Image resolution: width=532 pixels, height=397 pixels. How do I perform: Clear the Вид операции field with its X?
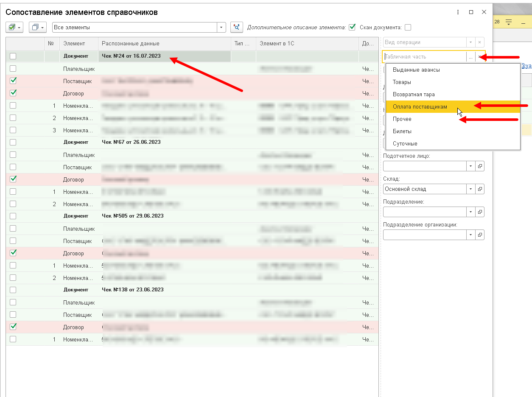479,42
